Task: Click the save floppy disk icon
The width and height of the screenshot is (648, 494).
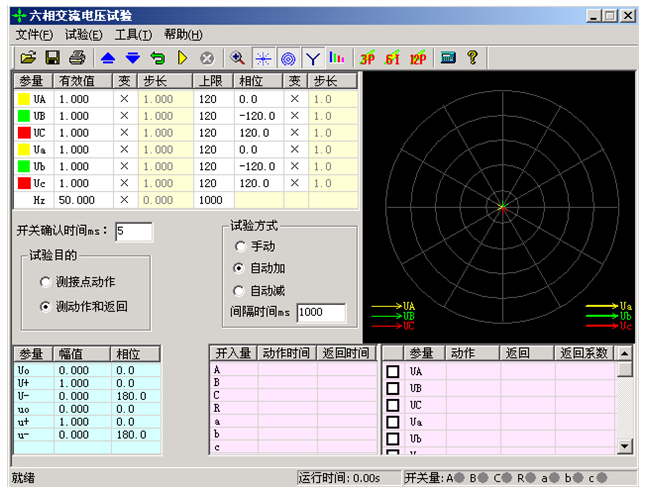Action: pyautogui.click(x=53, y=58)
